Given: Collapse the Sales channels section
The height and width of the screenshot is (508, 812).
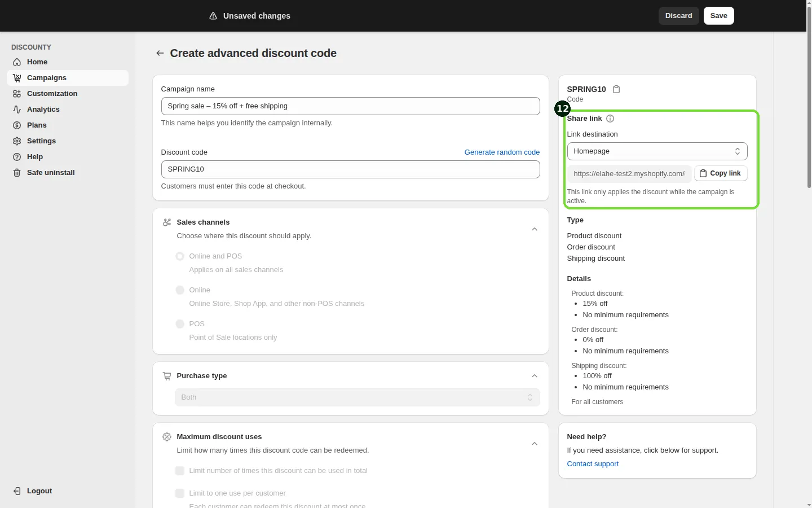Looking at the screenshot, I should point(535,229).
